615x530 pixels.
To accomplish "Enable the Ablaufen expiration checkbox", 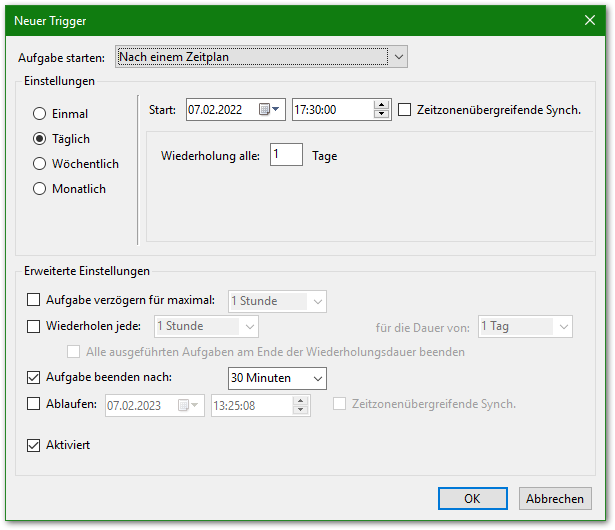I will tap(34, 404).
